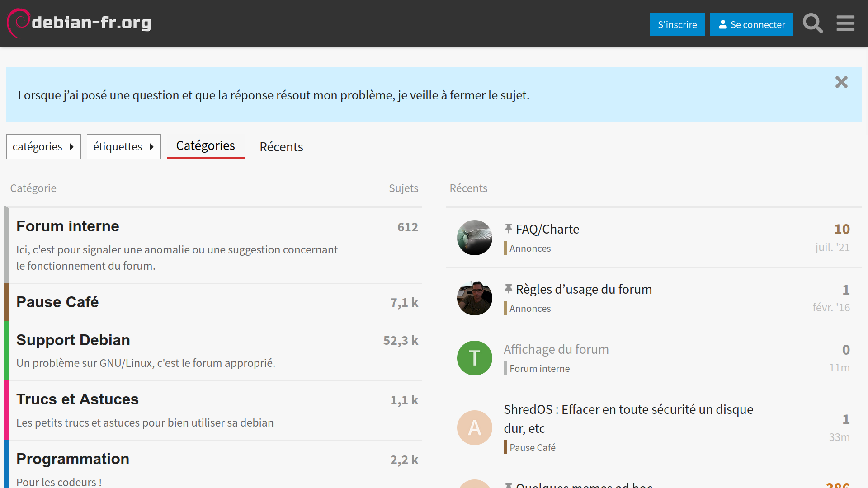Open Affichage du forum topic

[556, 349]
